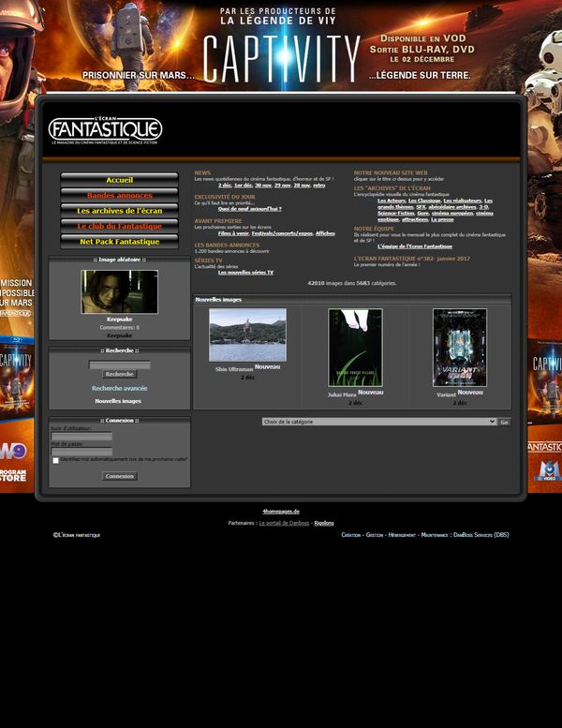The height and width of the screenshot is (728, 562).
Task: Open the Keepsake category link below comments
Action: coord(119,335)
